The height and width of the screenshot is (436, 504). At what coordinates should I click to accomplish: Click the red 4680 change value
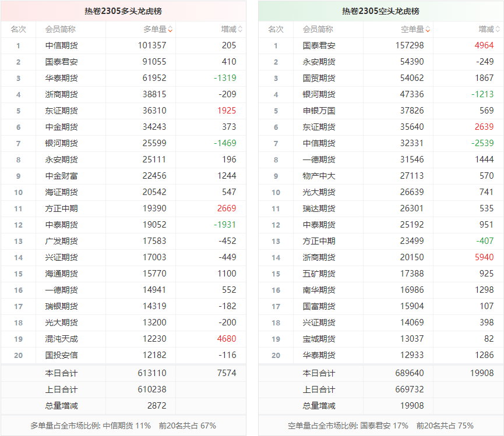pos(226,339)
